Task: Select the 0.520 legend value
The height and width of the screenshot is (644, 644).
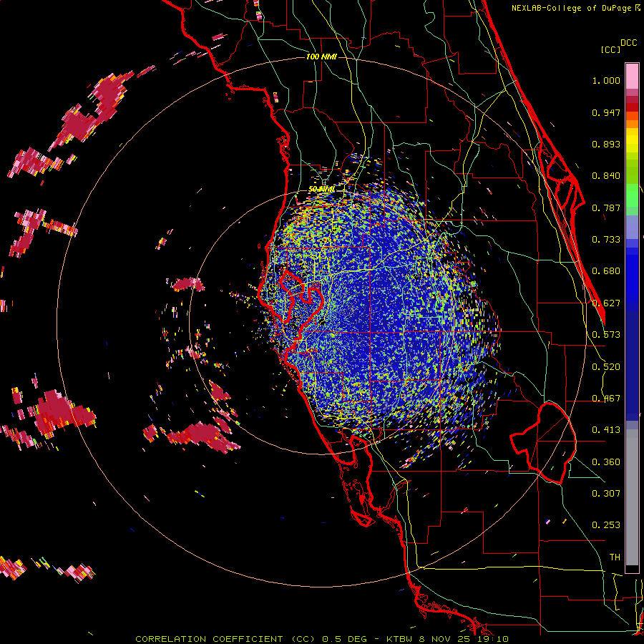Action: 606,367
